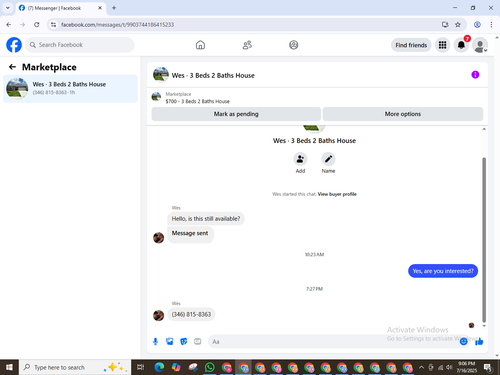The image size is (500, 375).
Task: Click the address bar URL
Action: coord(117,25)
